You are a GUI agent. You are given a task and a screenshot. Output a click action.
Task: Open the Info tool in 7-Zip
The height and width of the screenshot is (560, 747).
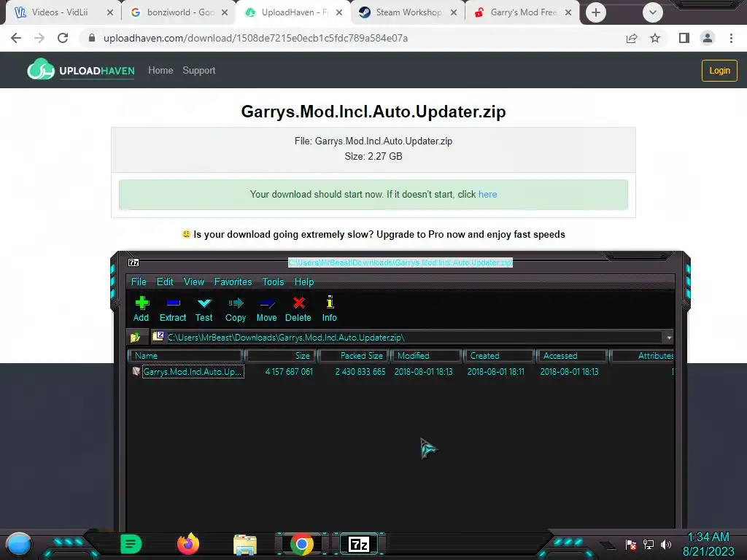tap(329, 309)
